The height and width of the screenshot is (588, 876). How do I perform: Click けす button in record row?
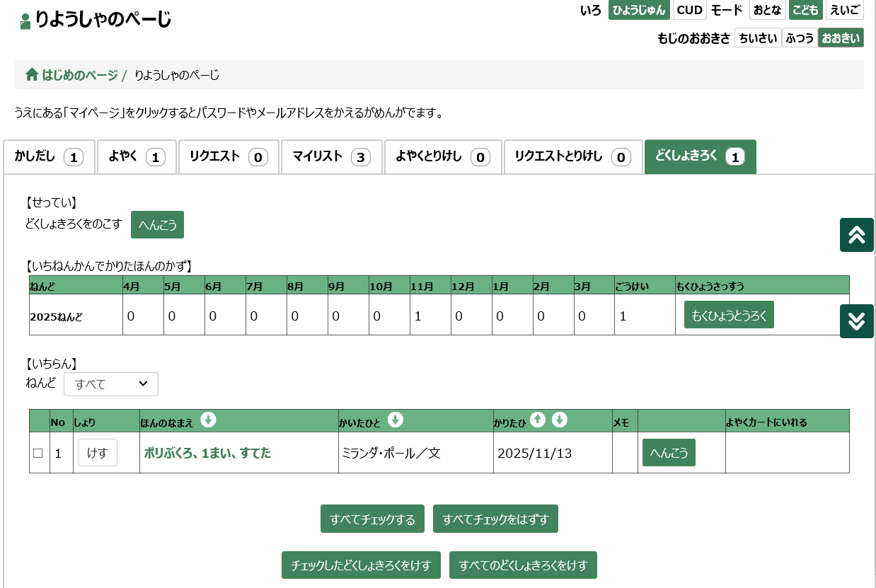[x=97, y=453]
